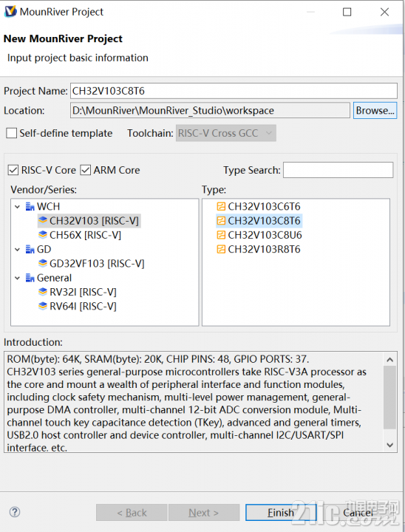This screenshot has height=532, width=405.
Task: Maximize the MounRiver Project dialog
Action: (x=347, y=13)
